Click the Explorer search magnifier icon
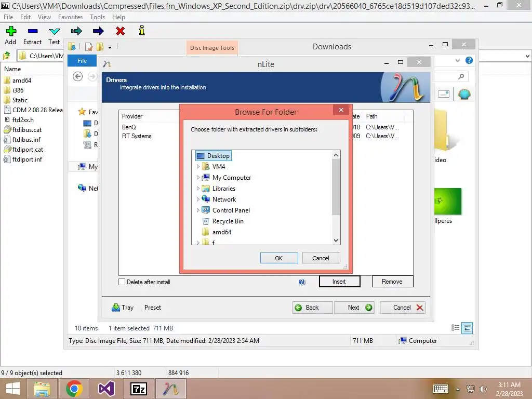The image size is (532, 399). point(461,76)
